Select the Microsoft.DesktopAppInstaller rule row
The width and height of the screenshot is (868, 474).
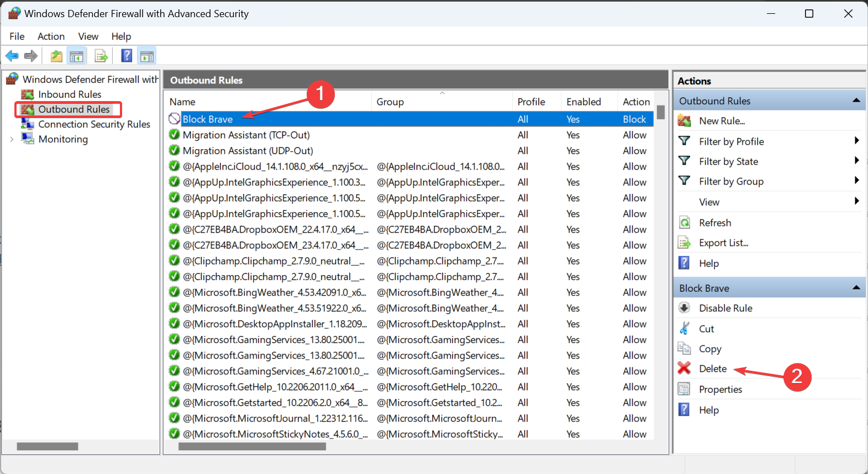click(x=409, y=324)
